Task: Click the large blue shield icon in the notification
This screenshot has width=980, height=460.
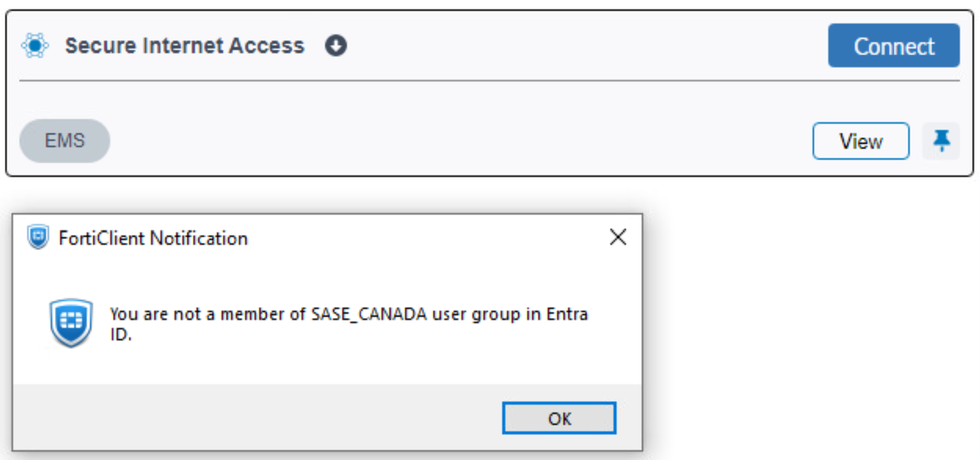Action: 71,323
